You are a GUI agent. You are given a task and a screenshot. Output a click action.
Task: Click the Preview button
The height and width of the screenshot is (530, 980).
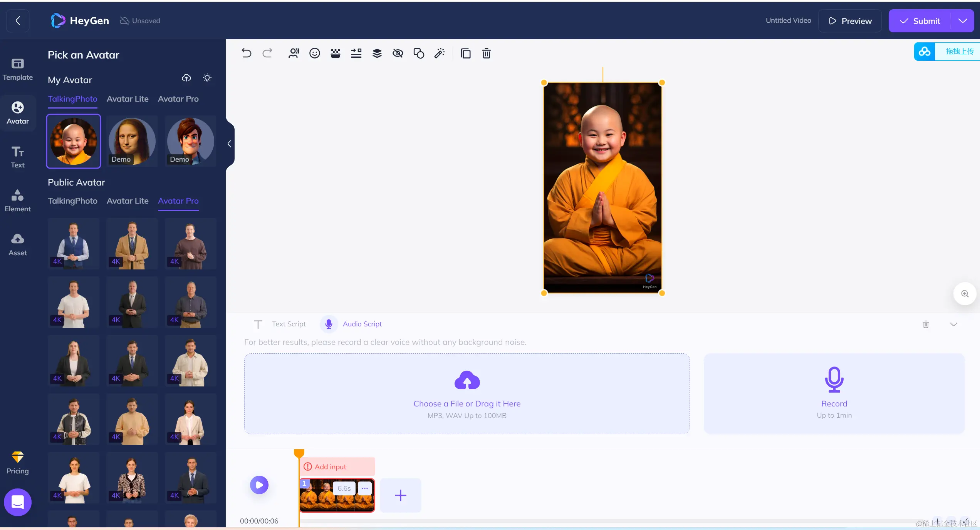pos(850,21)
